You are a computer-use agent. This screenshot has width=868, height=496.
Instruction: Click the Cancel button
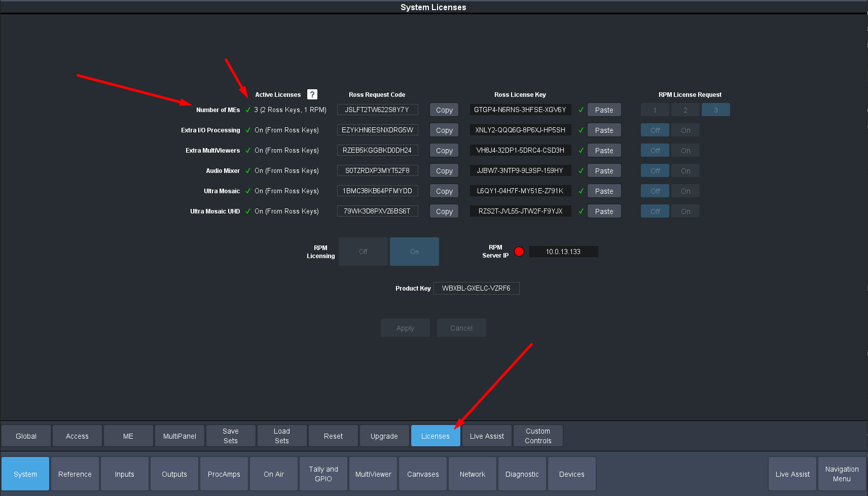(x=461, y=328)
